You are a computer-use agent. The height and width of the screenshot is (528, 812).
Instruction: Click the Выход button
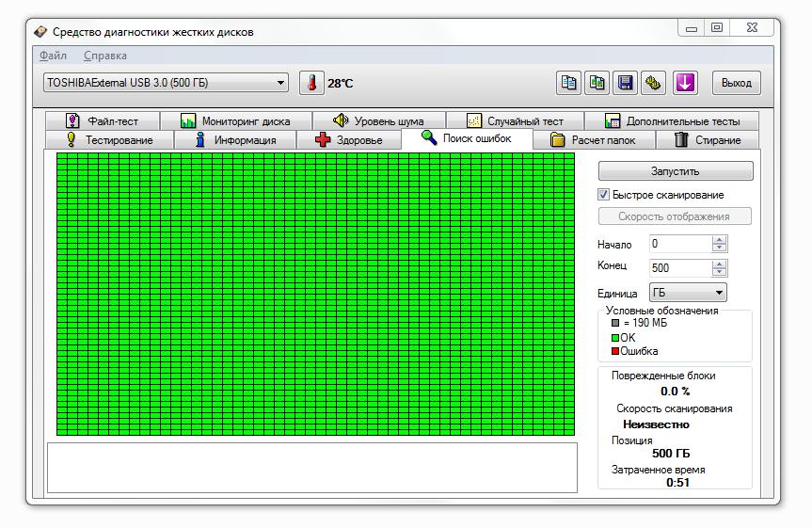click(736, 83)
